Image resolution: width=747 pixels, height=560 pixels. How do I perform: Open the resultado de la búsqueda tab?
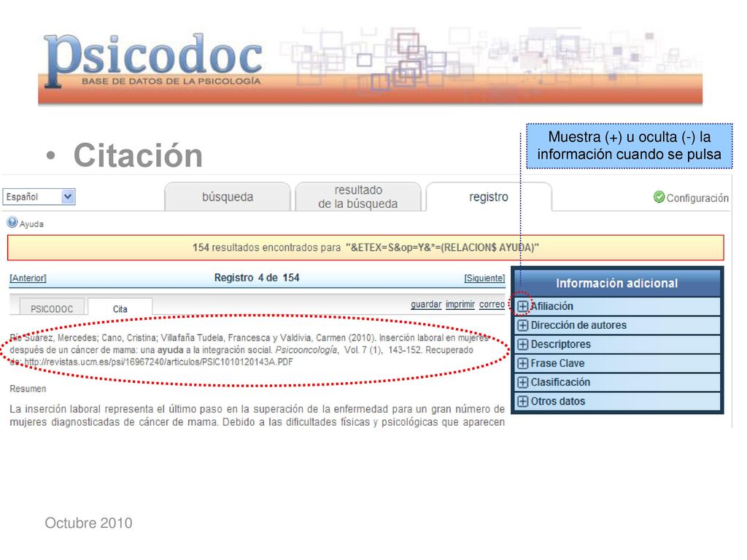pos(358,197)
